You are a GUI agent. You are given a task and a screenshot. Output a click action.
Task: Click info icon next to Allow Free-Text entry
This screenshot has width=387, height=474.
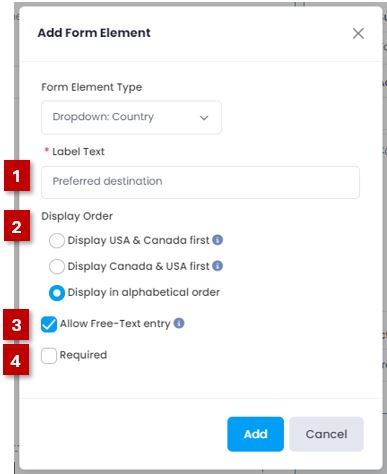[x=179, y=323]
